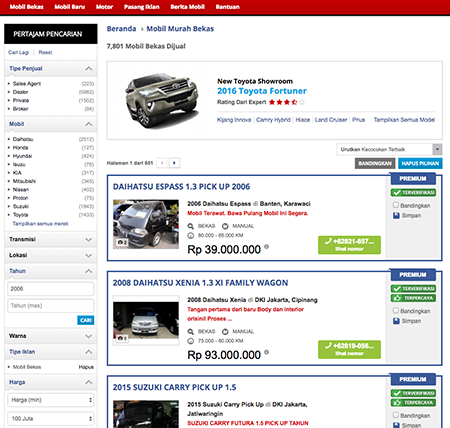Tick Bandingkan checkbox for Daihatsu Xenia
Image resolution: width=450 pixels, height=428 pixels.
tap(396, 310)
